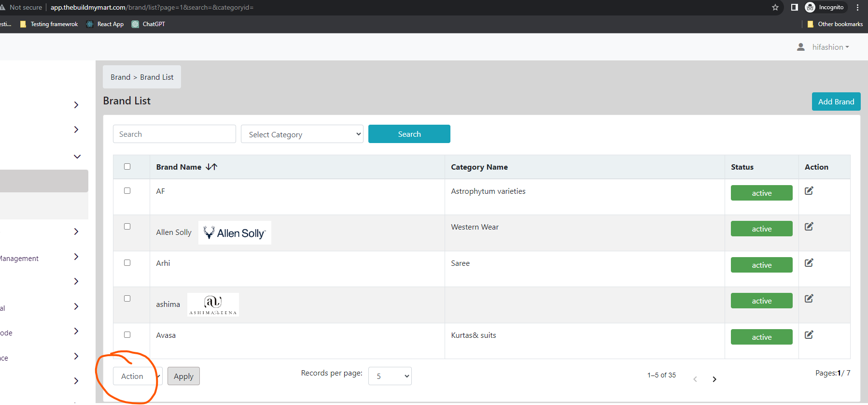Bookmark this page with star icon
868x405 pixels.
point(775,7)
